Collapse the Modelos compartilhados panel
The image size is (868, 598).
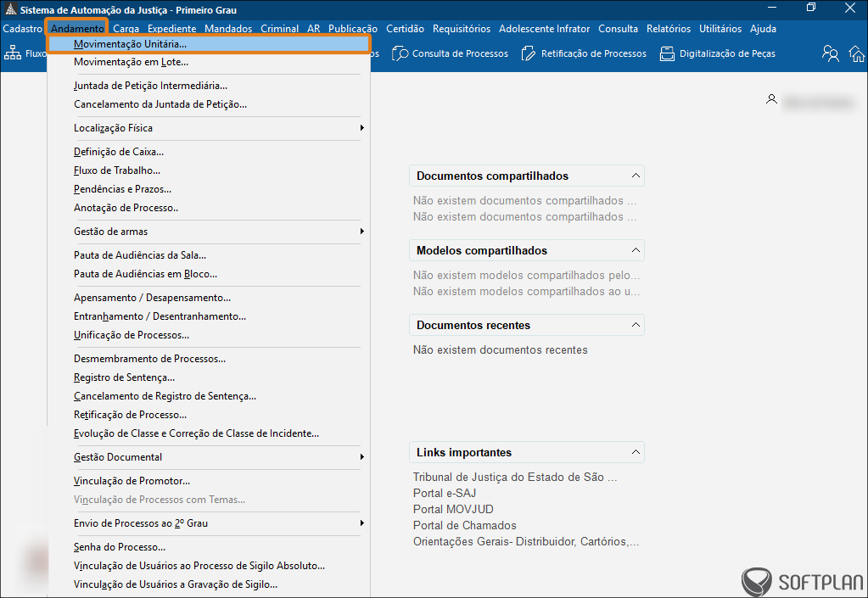click(636, 250)
